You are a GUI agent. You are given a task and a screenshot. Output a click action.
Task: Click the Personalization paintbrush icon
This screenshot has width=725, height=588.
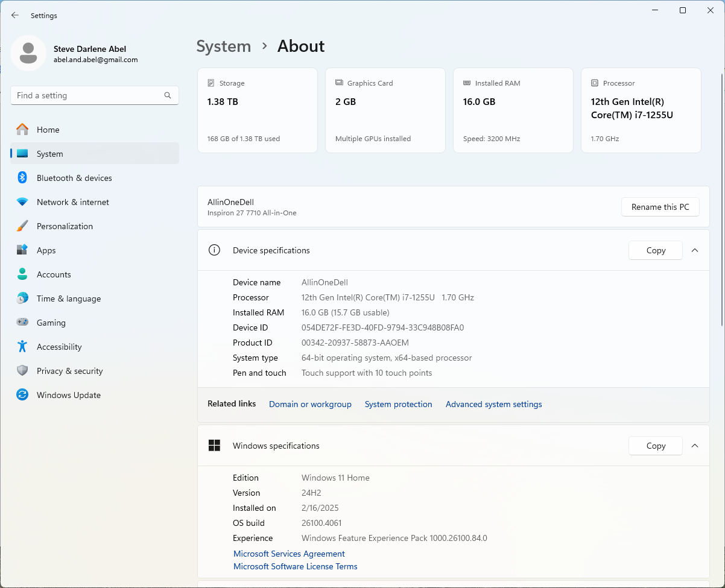pos(22,226)
